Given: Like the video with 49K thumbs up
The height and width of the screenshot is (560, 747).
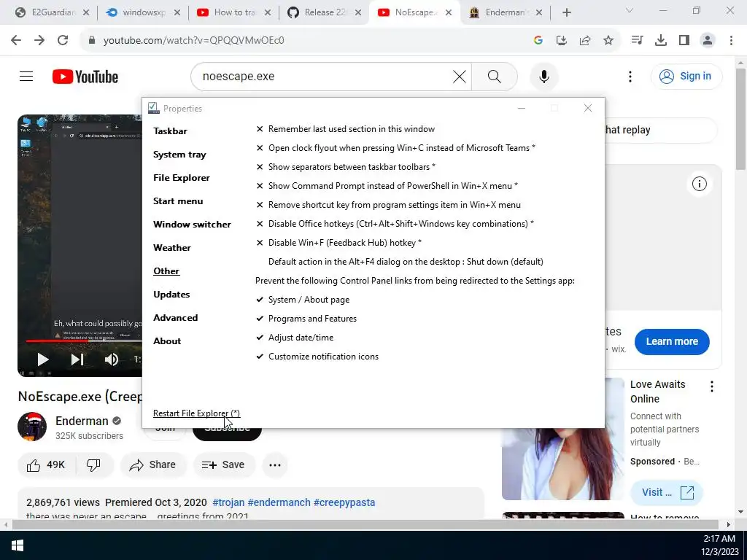Looking at the screenshot, I should coord(46,464).
